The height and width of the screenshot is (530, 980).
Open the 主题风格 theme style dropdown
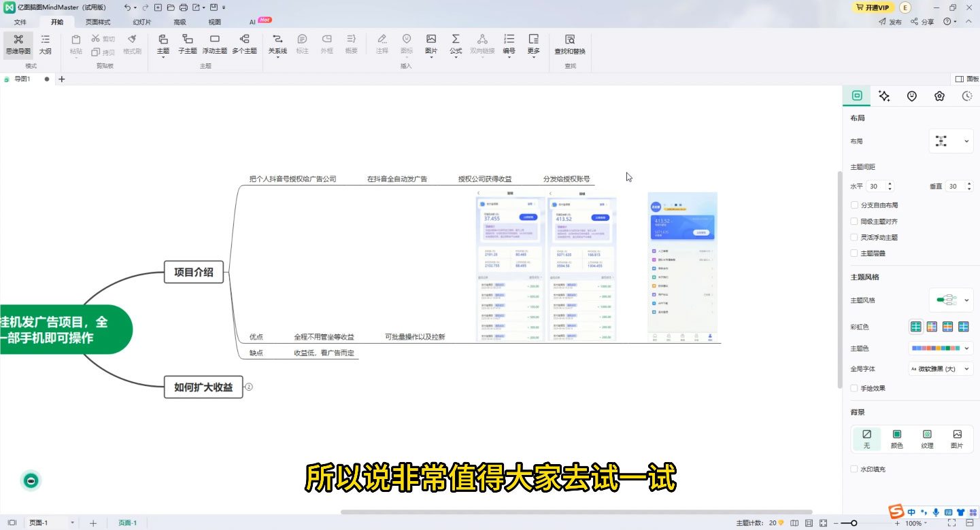click(x=951, y=300)
